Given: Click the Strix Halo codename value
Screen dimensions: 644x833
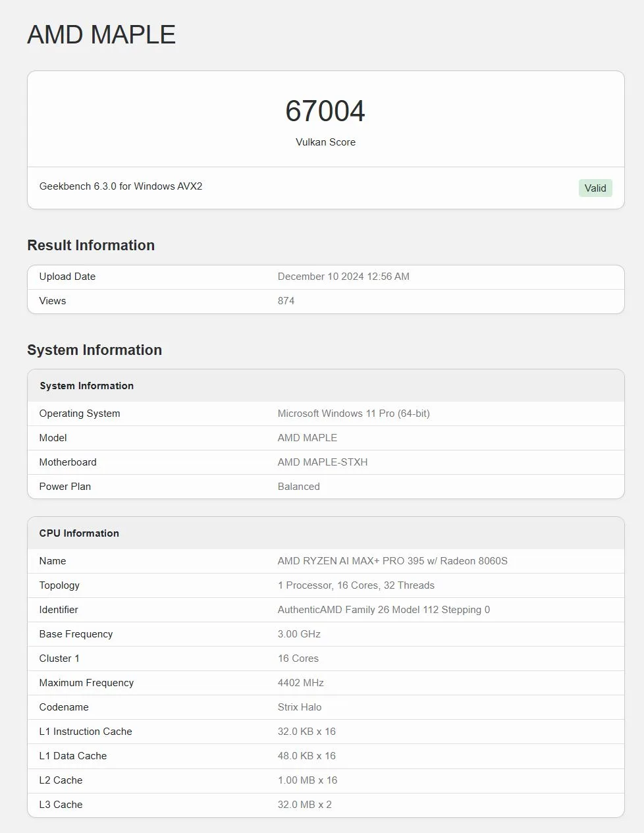Looking at the screenshot, I should point(300,707).
